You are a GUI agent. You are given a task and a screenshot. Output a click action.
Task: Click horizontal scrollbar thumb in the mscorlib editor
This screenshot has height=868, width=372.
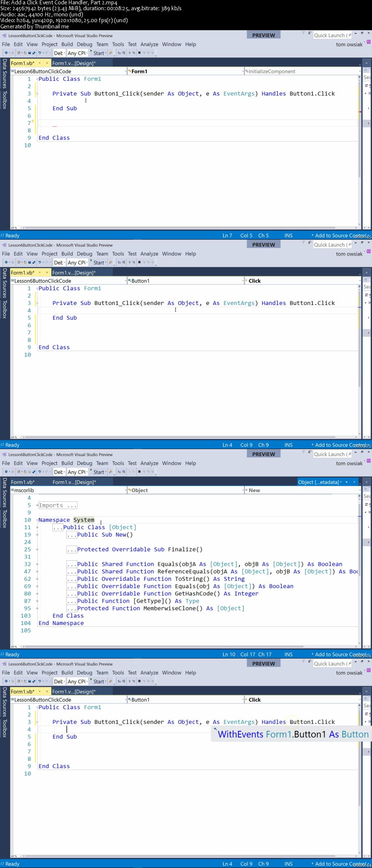[163, 647]
